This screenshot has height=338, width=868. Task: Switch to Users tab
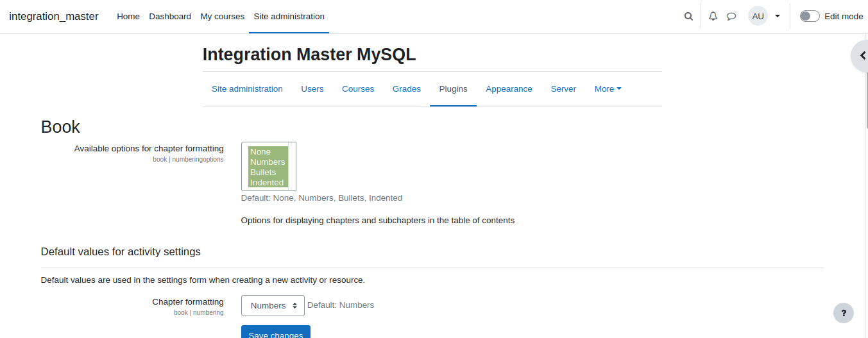pyautogui.click(x=312, y=89)
